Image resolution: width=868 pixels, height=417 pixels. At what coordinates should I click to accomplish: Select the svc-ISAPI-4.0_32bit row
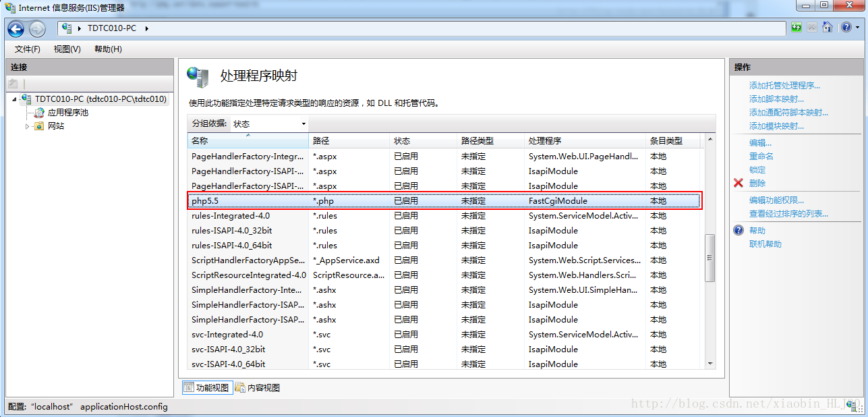(x=444, y=349)
